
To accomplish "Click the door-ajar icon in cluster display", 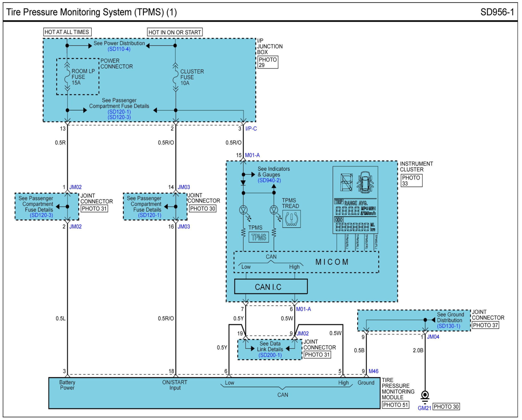I will tap(346, 182).
